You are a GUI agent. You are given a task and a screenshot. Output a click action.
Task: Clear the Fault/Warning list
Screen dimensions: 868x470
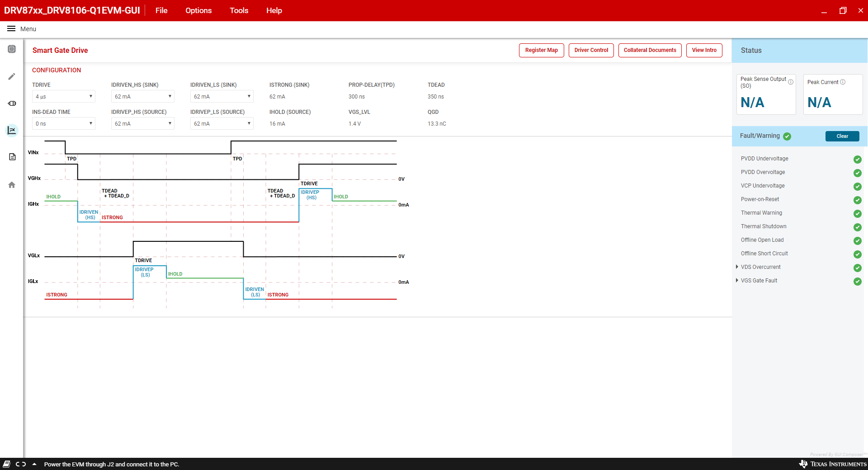pos(842,136)
